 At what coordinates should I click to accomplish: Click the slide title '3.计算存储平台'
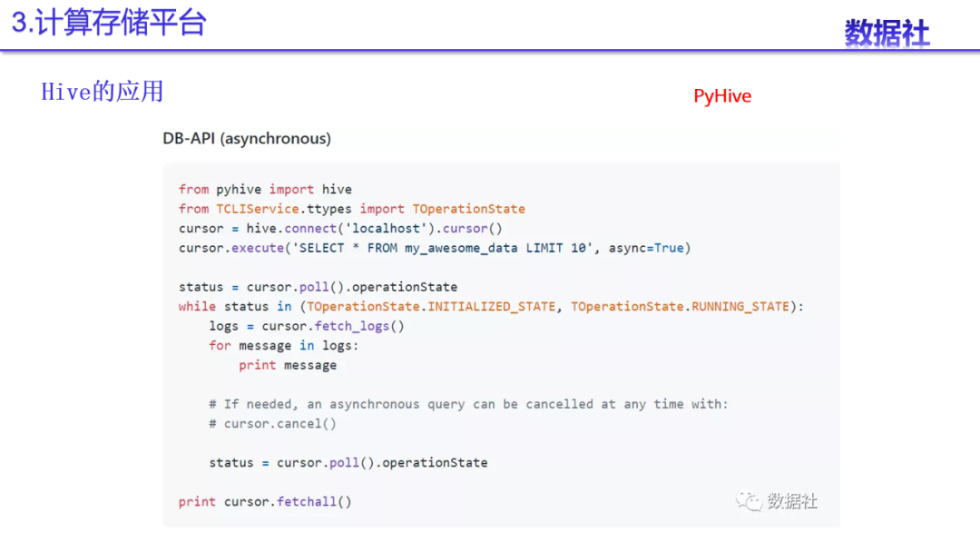tap(109, 23)
